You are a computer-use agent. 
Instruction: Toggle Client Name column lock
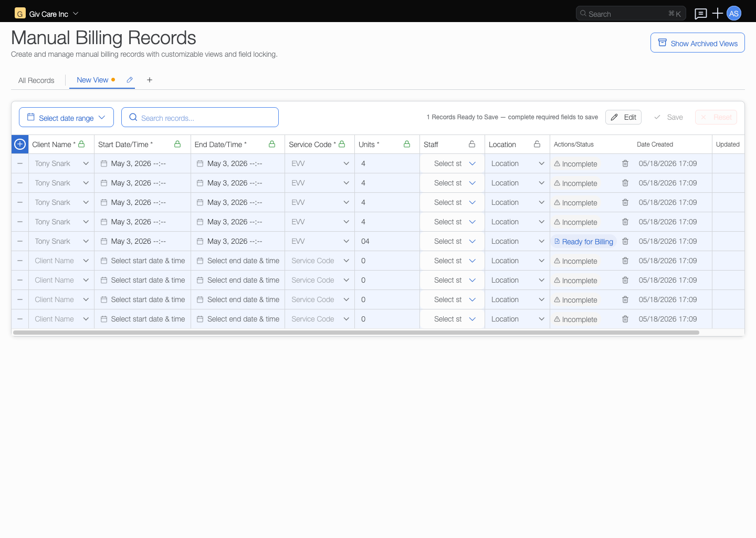[81, 144]
